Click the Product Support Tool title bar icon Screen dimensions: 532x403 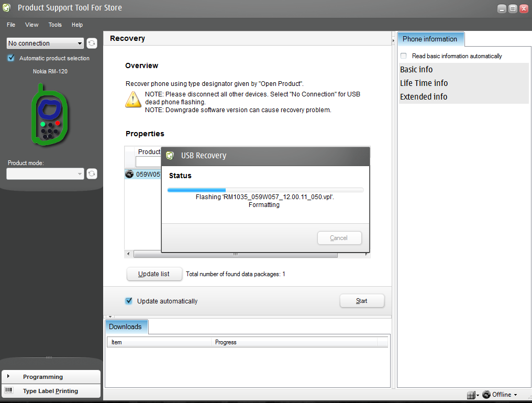point(6,7)
